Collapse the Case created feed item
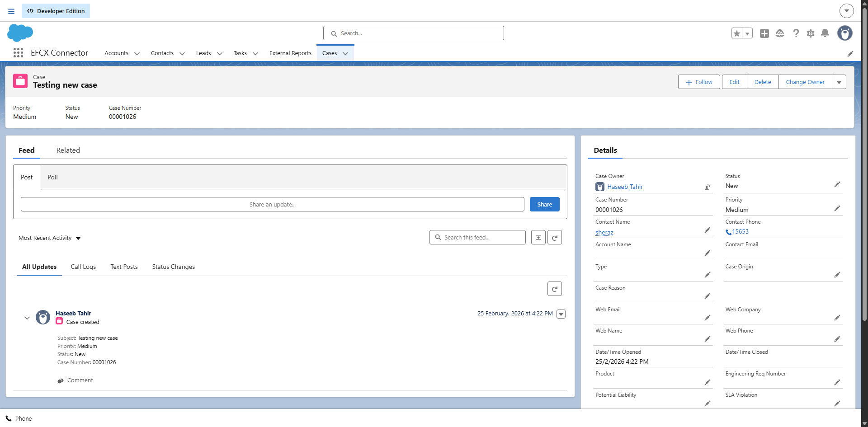The image size is (868, 427). 27,318
